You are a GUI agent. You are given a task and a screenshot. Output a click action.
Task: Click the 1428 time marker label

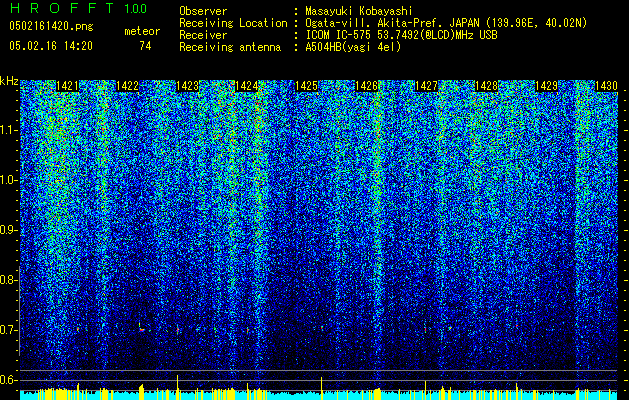486,86
